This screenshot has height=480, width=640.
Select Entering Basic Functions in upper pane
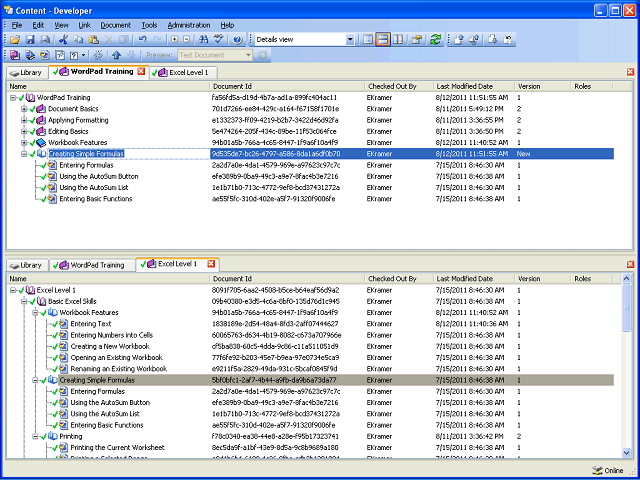click(96, 199)
